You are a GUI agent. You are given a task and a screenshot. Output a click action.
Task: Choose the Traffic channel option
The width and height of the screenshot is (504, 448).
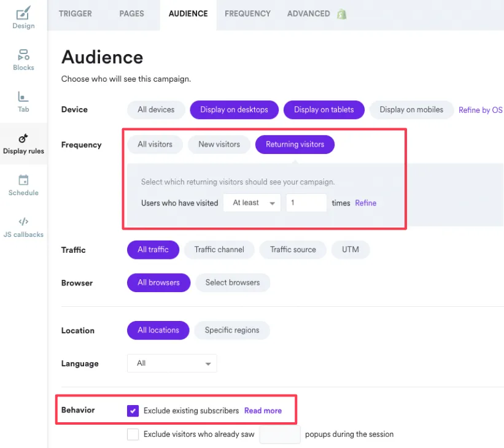(219, 250)
